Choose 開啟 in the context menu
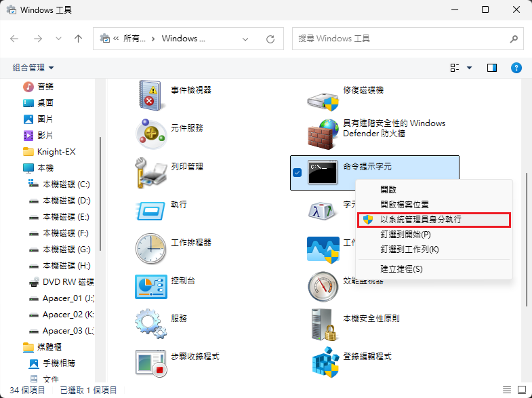The image size is (532, 398). click(x=434, y=189)
